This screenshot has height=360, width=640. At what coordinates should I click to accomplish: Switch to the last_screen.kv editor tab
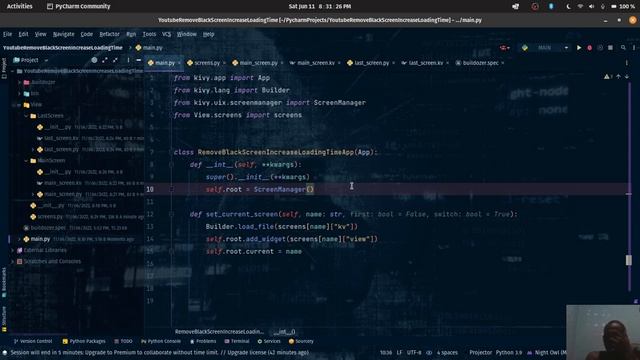tap(425, 63)
